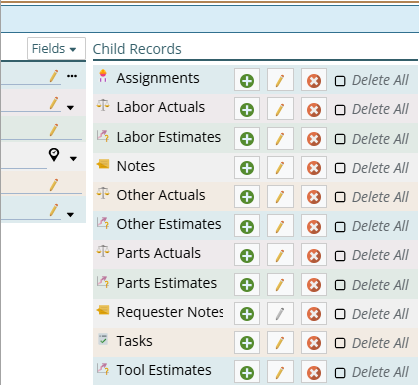Add a new Other Estimates record
The height and width of the screenshot is (385, 419).
247,226
